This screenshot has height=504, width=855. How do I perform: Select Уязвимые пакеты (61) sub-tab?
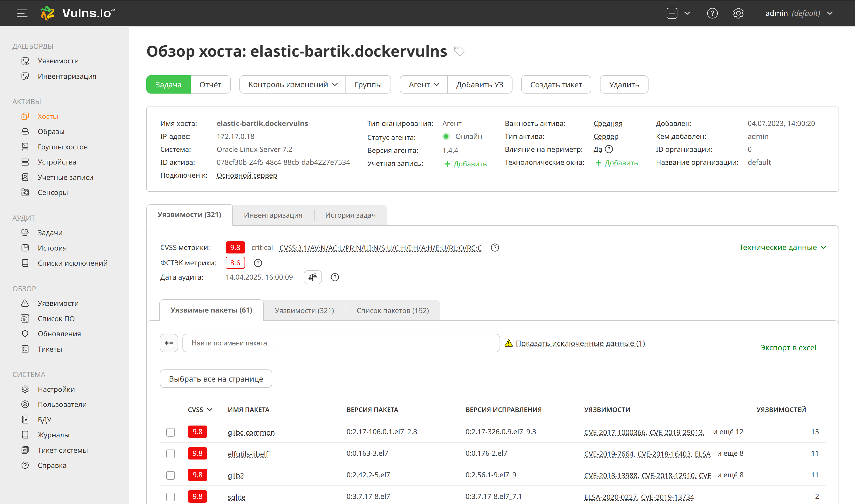click(x=211, y=310)
